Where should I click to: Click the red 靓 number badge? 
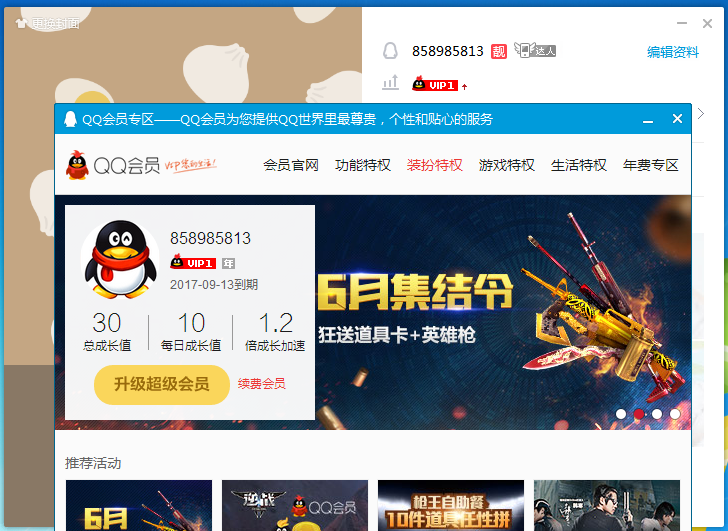tap(499, 51)
